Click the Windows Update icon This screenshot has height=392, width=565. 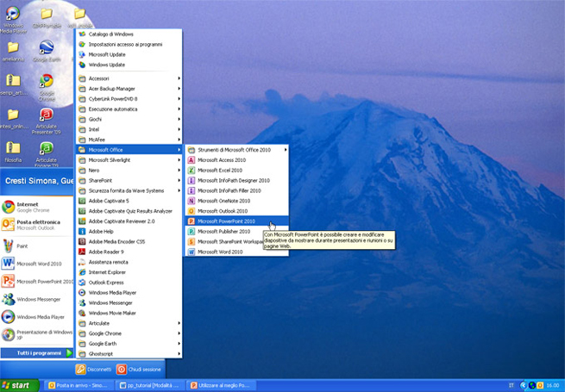(x=82, y=65)
